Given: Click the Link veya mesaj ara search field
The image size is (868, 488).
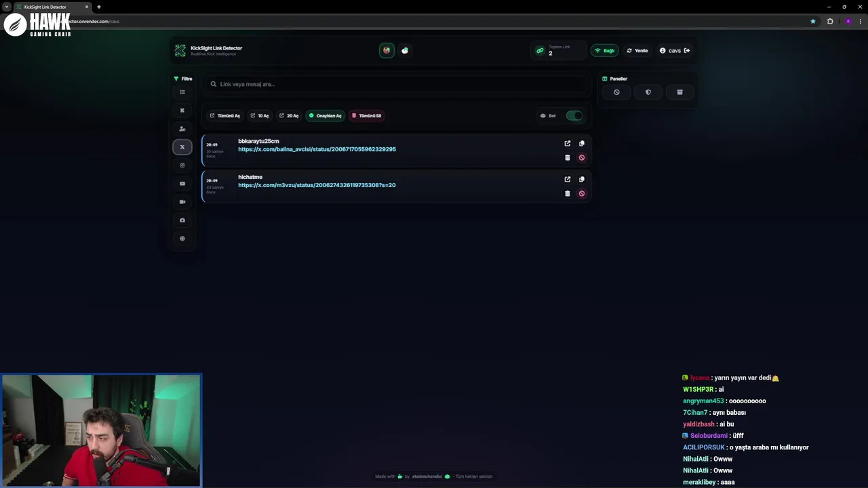Looking at the screenshot, I should click(x=397, y=84).
